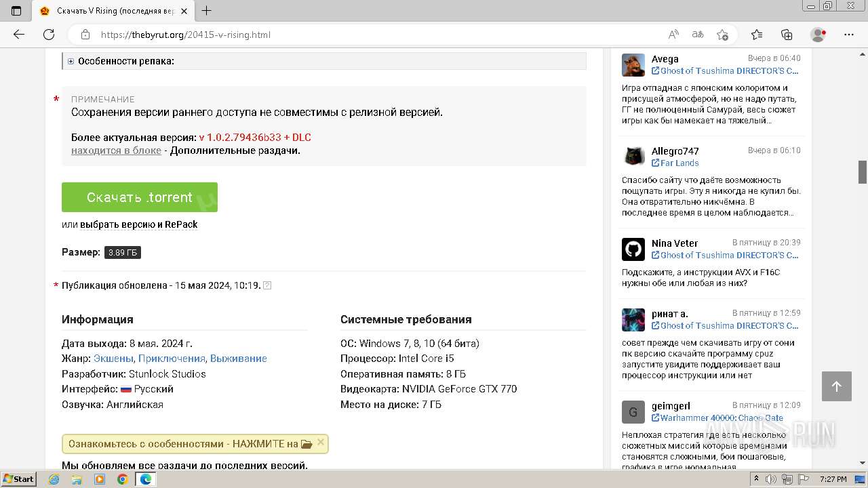868x488 pixels.
Task: Open 'выбрать версию и RePack' link
Action: [x=139, y=224]
